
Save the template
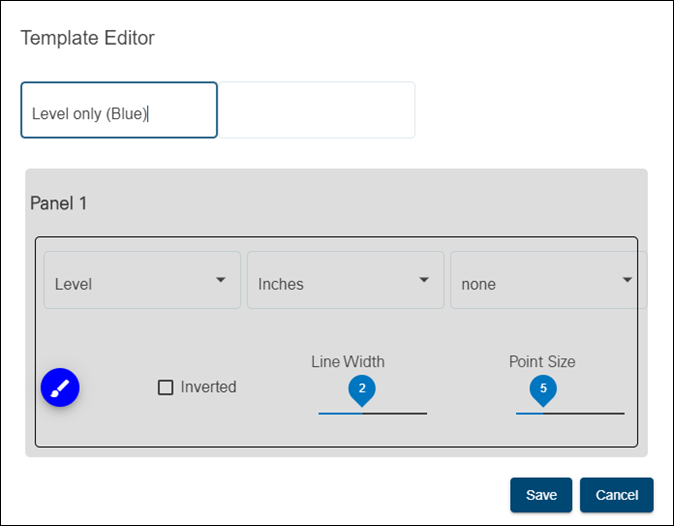tap(541, 495)
